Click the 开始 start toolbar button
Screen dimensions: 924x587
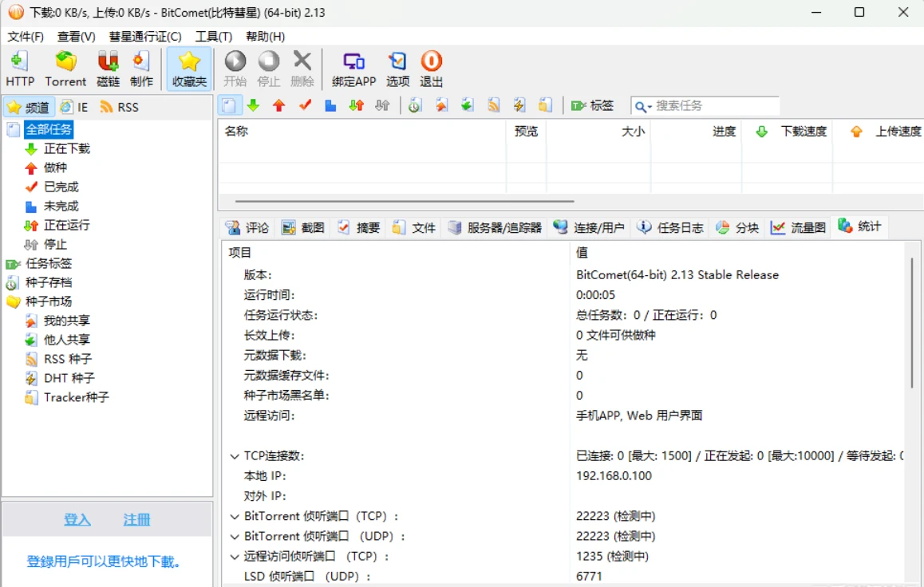[x=235, y=69]
